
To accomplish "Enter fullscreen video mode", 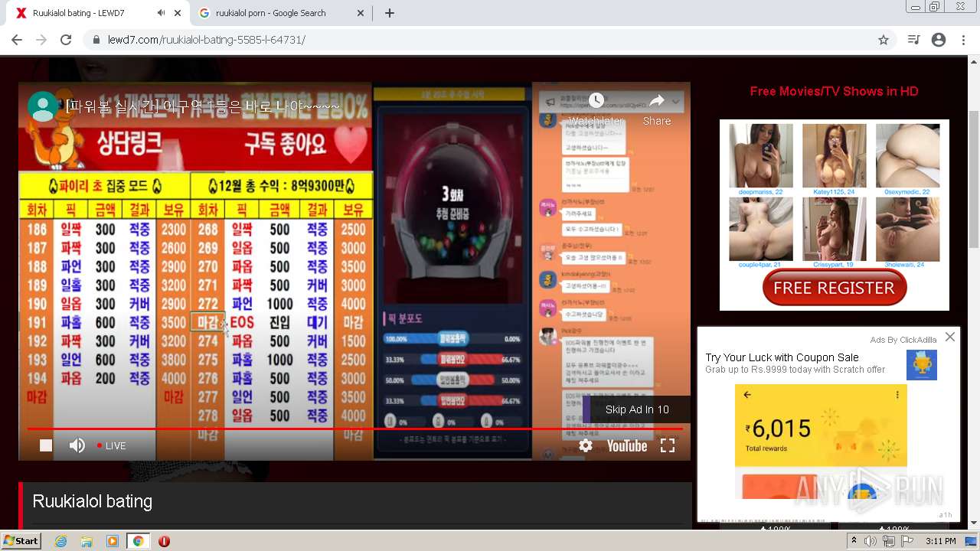I will [x=668, y=445].
